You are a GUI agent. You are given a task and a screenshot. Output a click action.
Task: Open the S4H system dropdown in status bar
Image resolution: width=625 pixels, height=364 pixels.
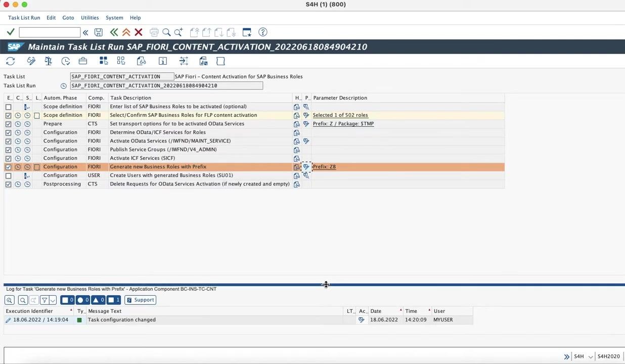click(x=590, y=356)
